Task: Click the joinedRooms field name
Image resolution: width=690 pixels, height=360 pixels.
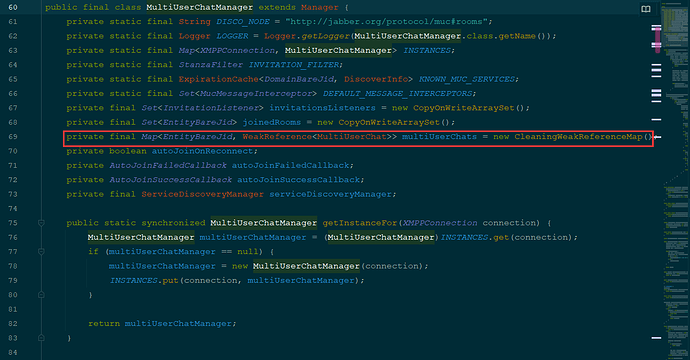Action: click(272, 122)
